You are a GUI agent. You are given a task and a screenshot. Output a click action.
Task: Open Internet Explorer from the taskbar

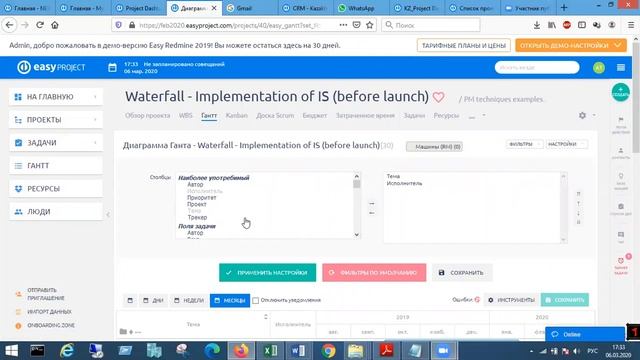pyautogui.click(x=67, y=351)
